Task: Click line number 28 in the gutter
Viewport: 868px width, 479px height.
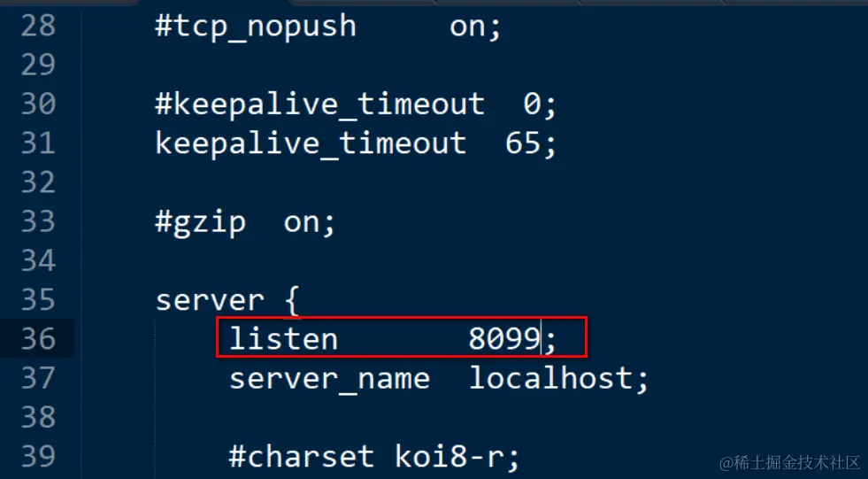Action: [38, 26]
